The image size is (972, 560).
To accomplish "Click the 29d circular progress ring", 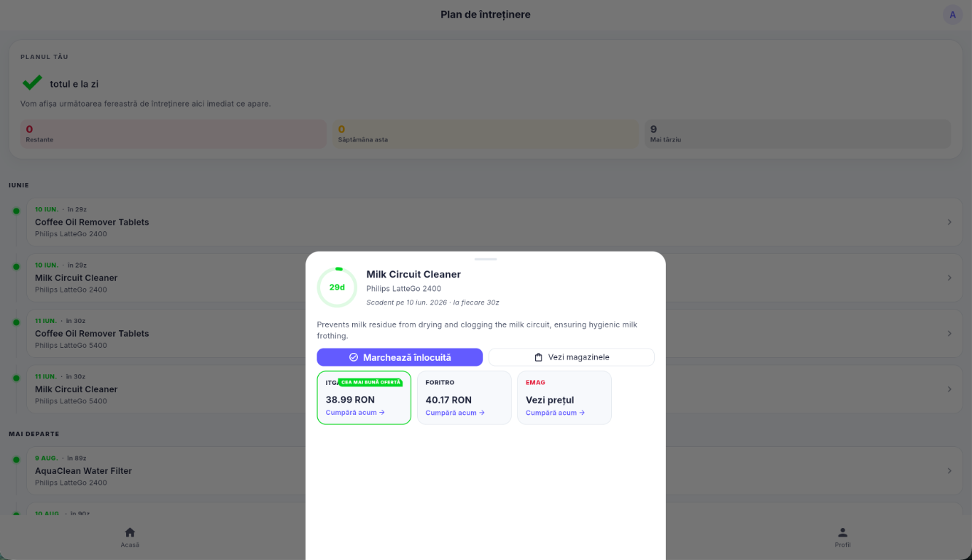I will coord(337,287).
